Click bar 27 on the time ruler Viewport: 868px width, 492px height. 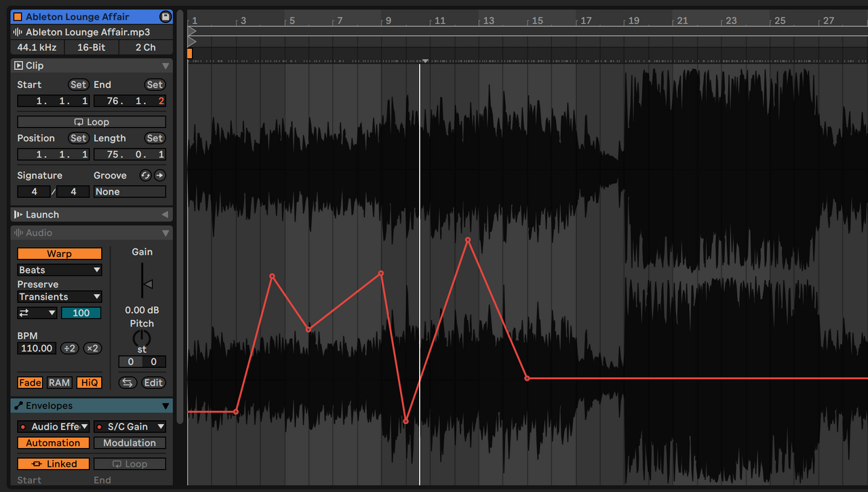pos(829,21)
